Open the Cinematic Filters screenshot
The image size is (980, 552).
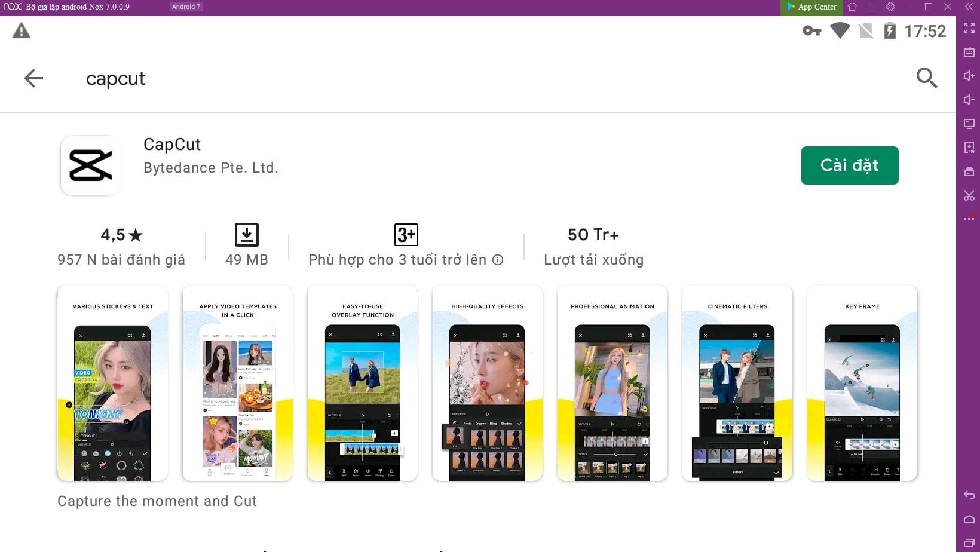pos(737,383)
